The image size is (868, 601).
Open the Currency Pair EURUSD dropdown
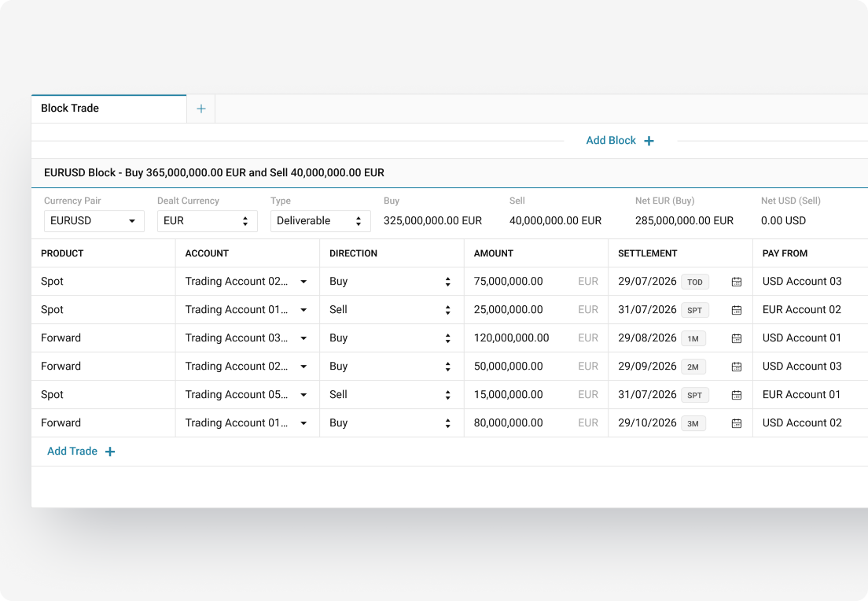coord(94,220)
